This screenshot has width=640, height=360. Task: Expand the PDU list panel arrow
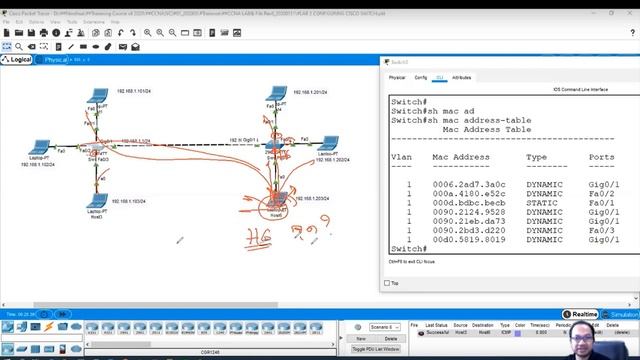pyautogui.click(x=341, y=338)
